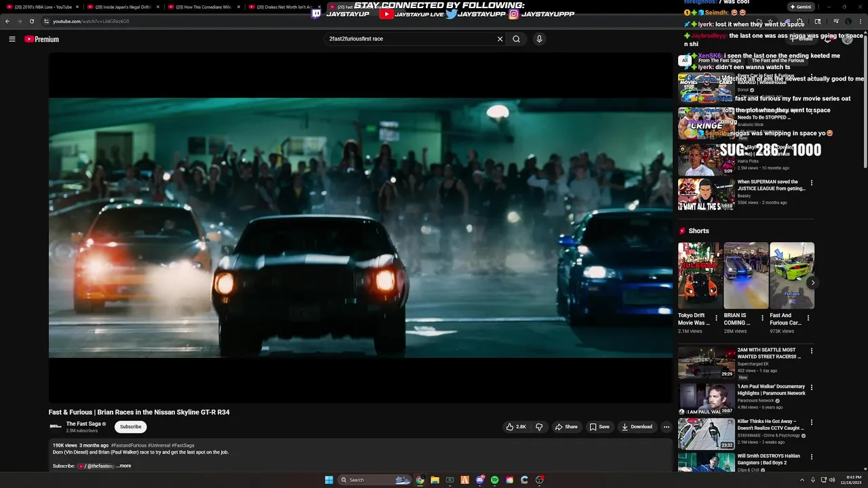Viewport: 868px width, 488px height.
Task: Open Windows Start menu
Action: tap(329, 480)
